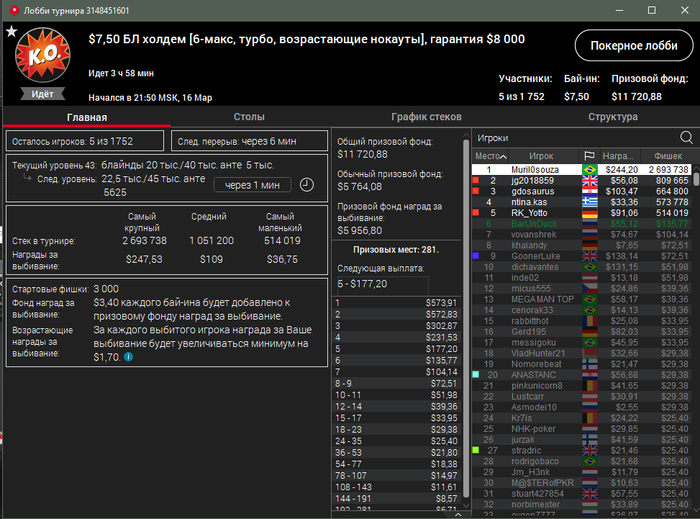This screenshot has height=519, width=700.
Task: Click the payouts scrollbar up arrow
Action: tap(466, 135)
